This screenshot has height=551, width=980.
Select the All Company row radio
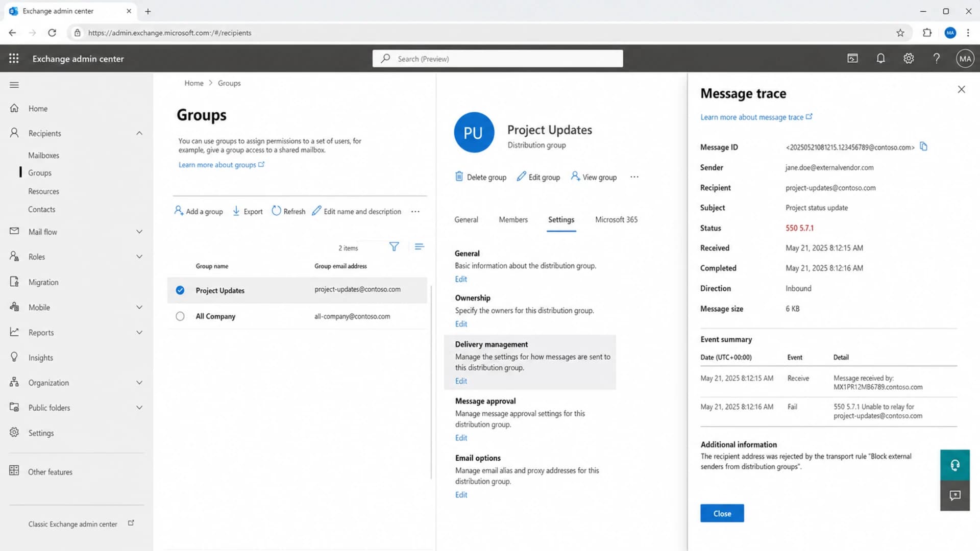click(x=180, y=316)
